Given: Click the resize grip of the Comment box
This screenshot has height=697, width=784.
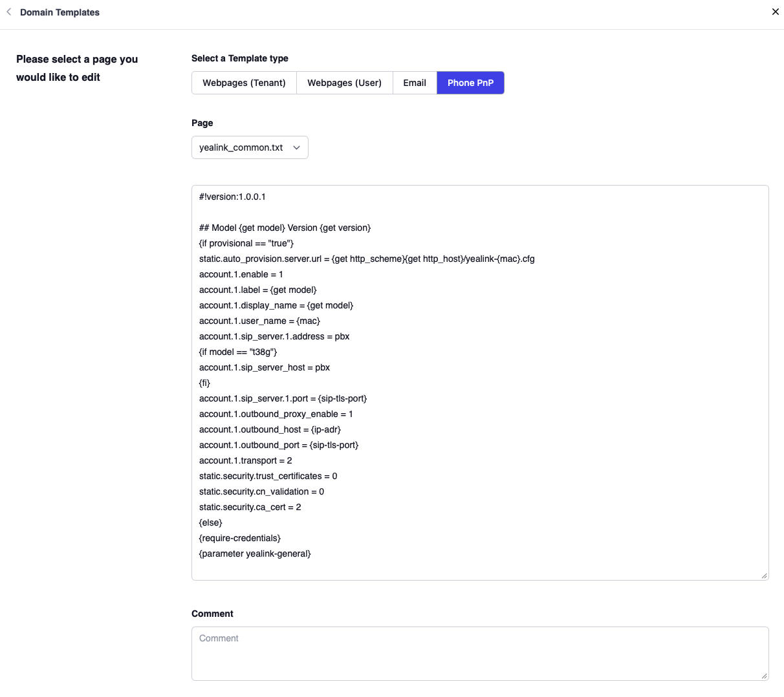Looking at the screenshot, I should (765, 677).
